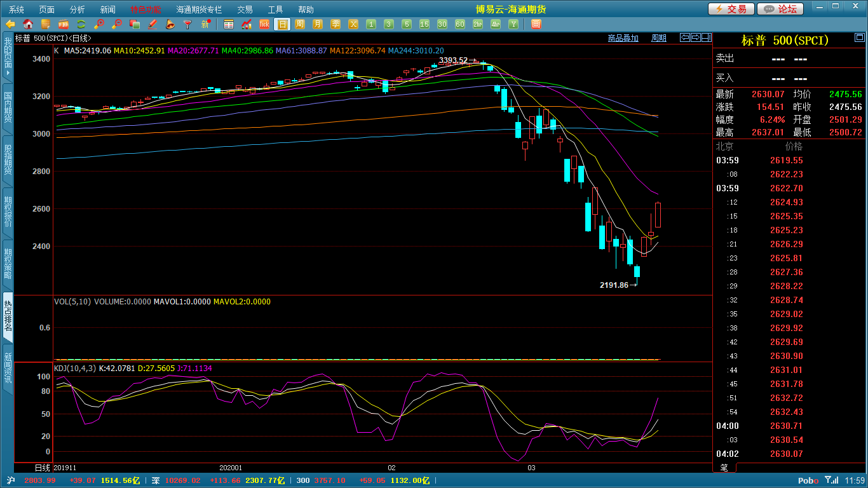Click the green refresh arrows icon
The image size is (868, 488).
coord(81,24)
